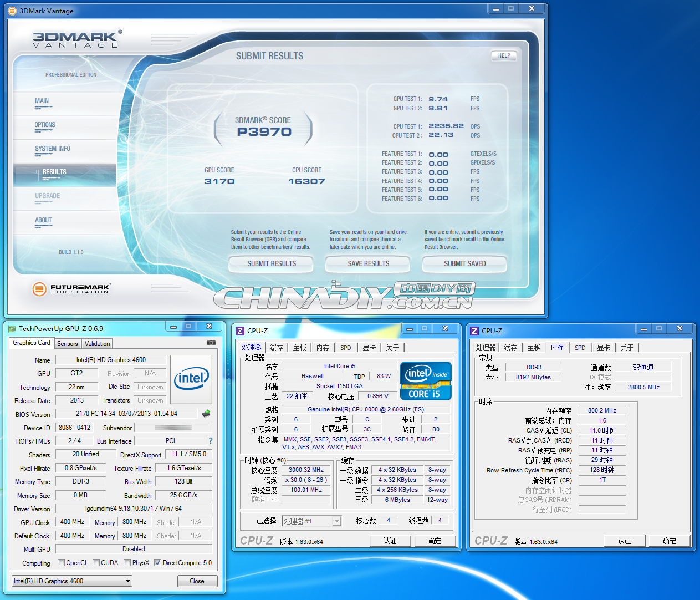
Task: Click the Z icon on CPU-Z title bar
Action: [x=239, y=330]
